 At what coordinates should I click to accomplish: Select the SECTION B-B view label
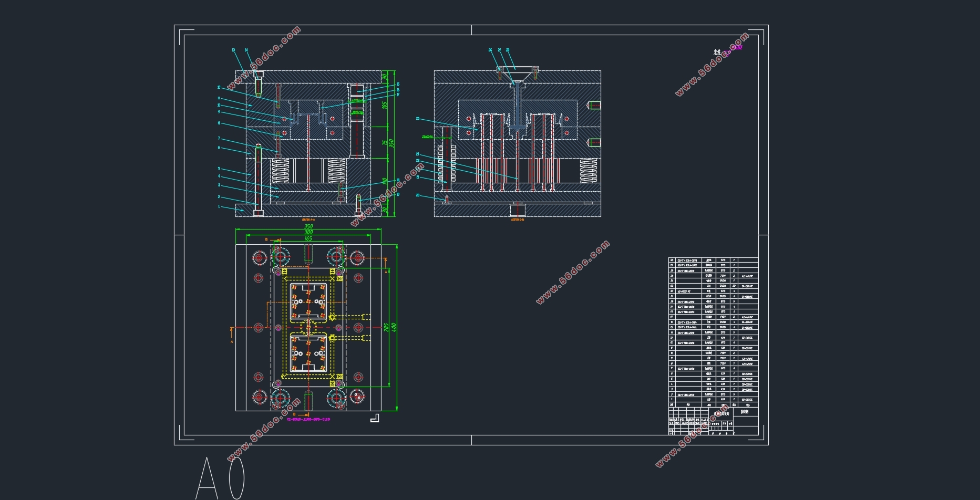pos(518,220)
